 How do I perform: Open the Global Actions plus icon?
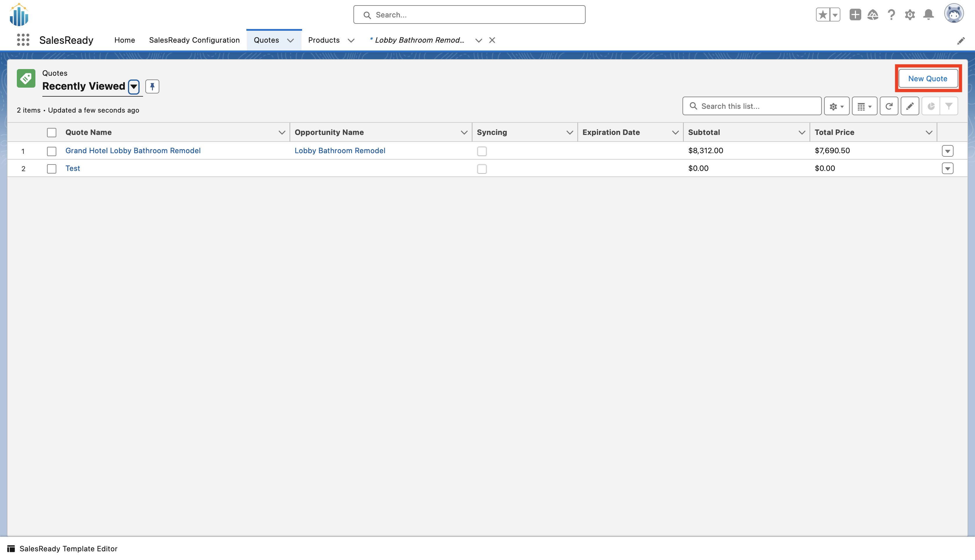click(x=855, y=15)
